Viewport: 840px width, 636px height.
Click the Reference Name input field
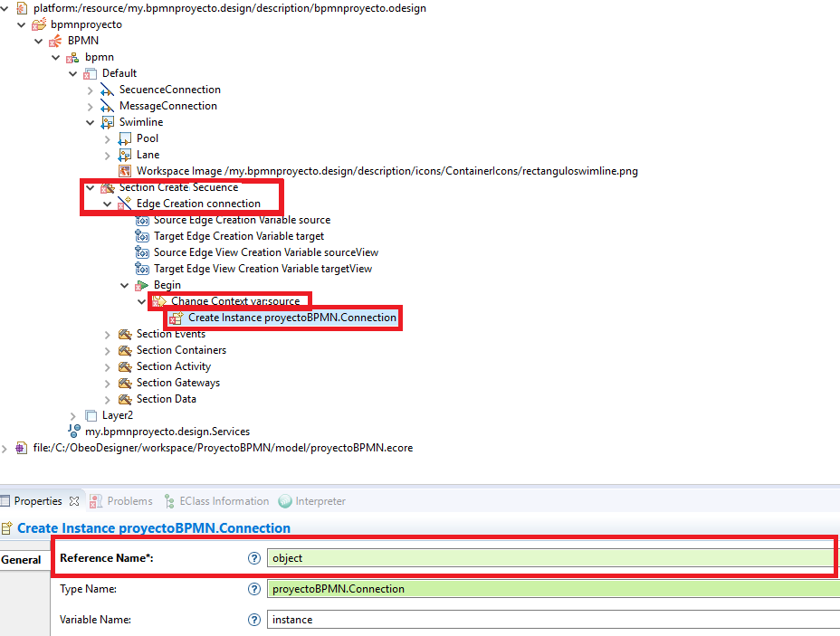coord(553,558)
